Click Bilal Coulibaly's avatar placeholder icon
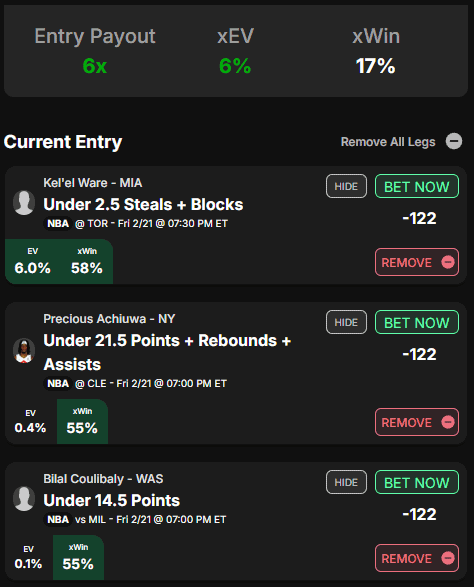The height and width of the screenshot is (587, 474). (x=24, y=499)
